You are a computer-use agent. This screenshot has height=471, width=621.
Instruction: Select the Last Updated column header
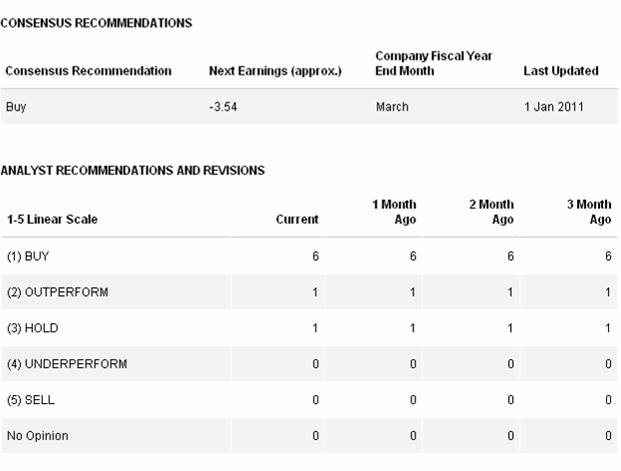tap(561, 71)
